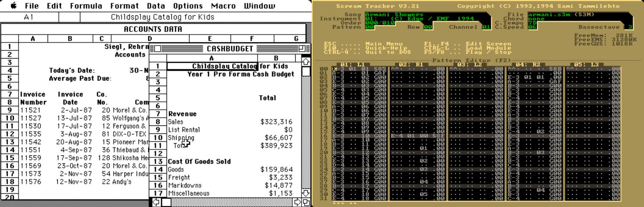Click the Pattern number field in Scream Tracker
The image size is (644, 207).
coord(370,27)
